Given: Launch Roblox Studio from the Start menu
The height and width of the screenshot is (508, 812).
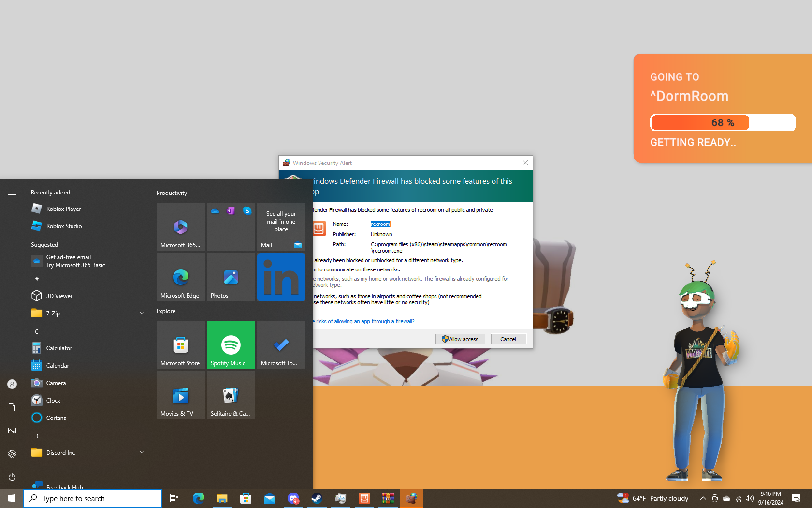Looking at the screenshot, I should pos(87,226).
